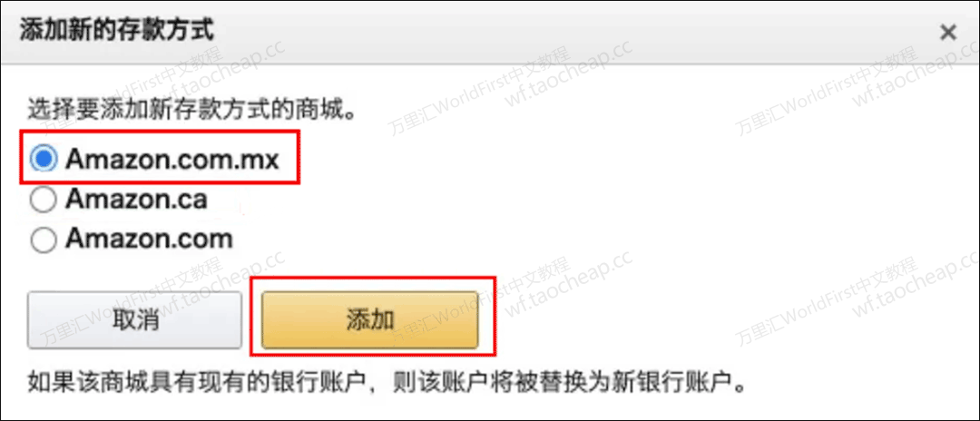Click the 添加 button
Screen dimensions: 980x421
click(x=370, y=319)
